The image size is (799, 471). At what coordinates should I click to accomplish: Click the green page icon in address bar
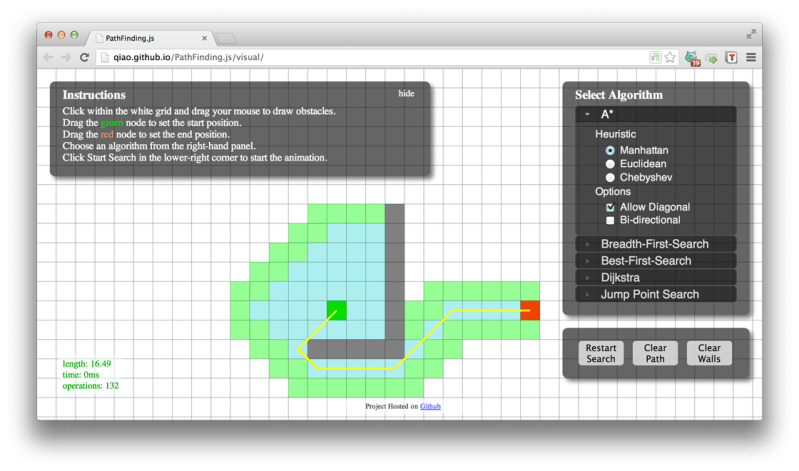(x=655, y=57)
